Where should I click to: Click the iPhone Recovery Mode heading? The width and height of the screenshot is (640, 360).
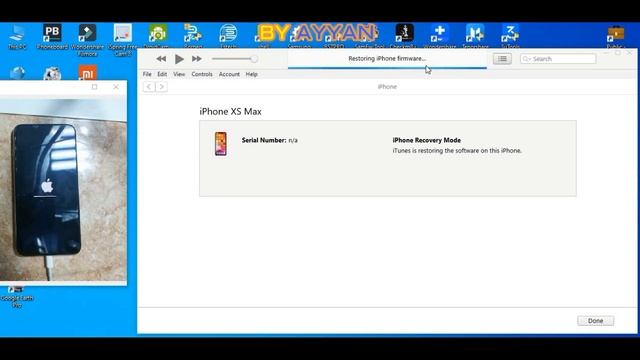427,140
